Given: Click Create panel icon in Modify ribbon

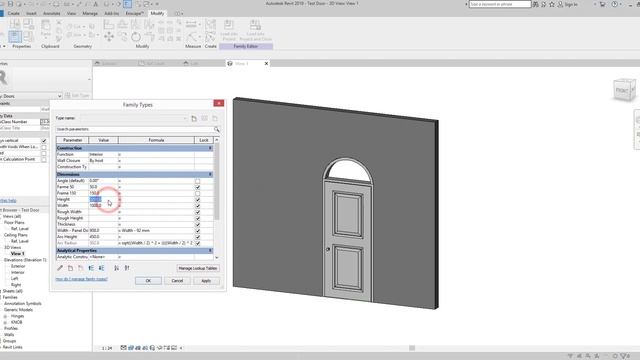Looking at the screenshot, I should coord(211,37).
